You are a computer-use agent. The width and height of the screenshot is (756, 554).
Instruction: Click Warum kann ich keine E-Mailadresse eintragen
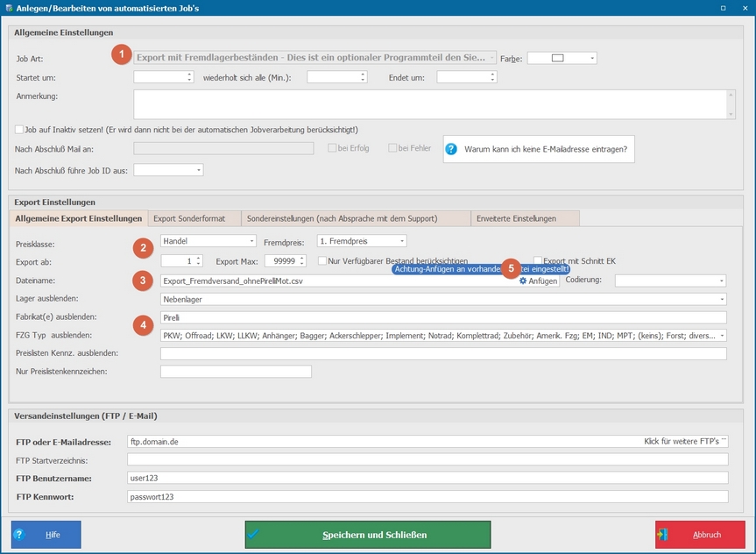point(539,149)
